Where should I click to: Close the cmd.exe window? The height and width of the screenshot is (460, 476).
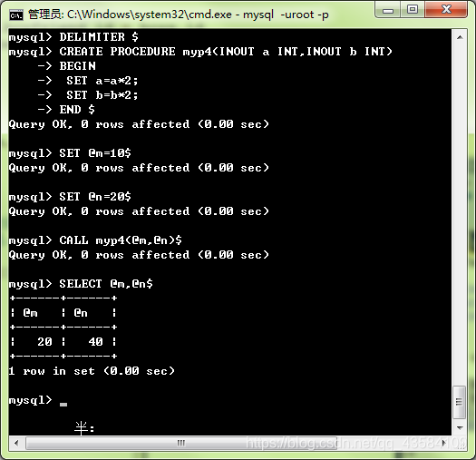[x=446, y=10]
